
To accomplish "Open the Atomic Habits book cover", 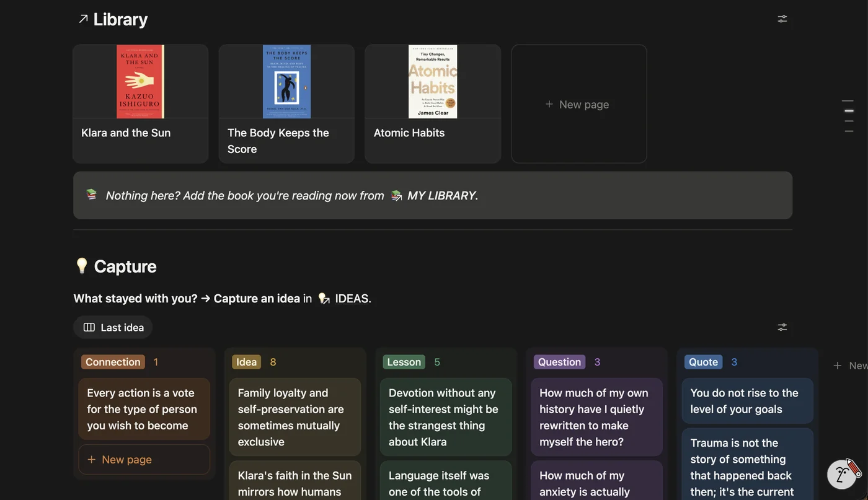I will (x=433, y=81).
